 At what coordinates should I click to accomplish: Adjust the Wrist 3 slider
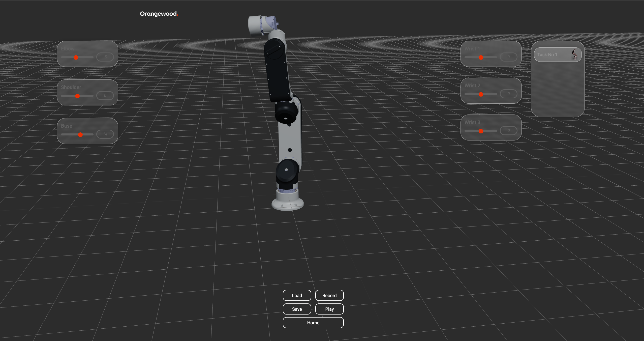point(481,131)
